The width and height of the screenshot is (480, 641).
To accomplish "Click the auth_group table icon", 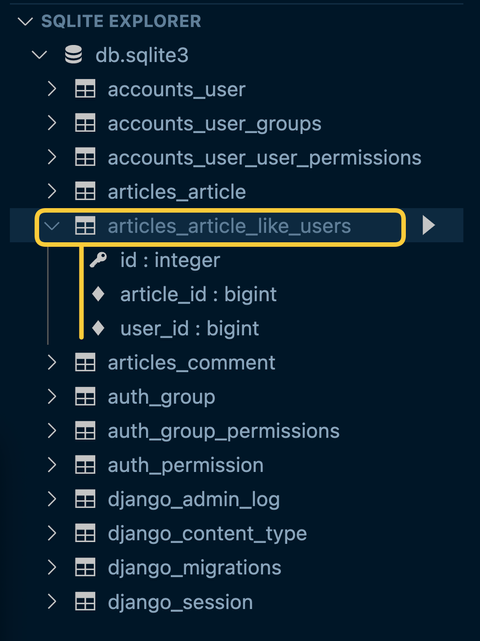I will click(x=85, y=397).
